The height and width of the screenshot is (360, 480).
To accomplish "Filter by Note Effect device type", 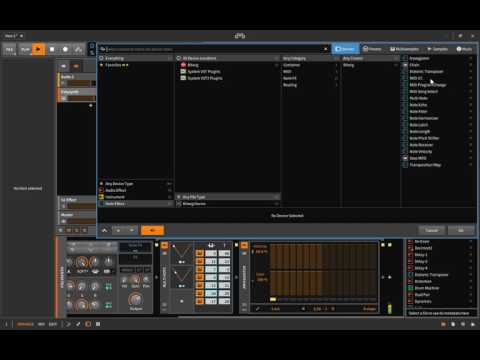I will (x=136, y=204).
